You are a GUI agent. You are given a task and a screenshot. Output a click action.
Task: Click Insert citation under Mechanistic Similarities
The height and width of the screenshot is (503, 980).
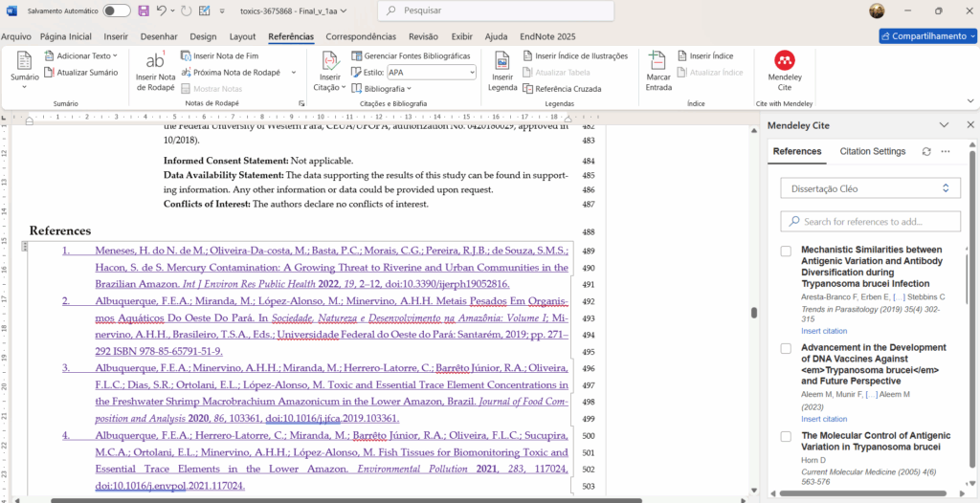pos(824,331)
